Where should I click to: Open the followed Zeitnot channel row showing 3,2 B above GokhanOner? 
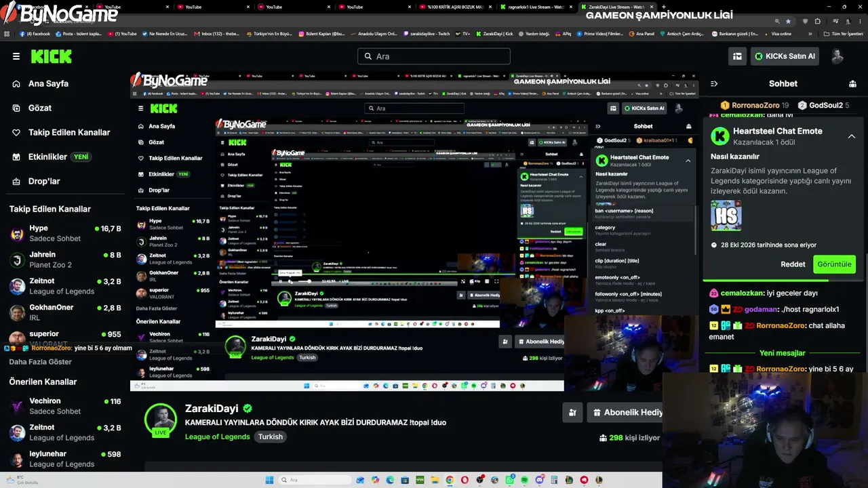pyautogui.click(x=65, y=286)
